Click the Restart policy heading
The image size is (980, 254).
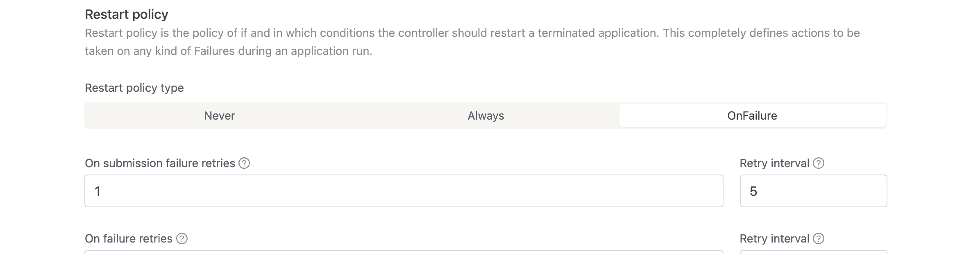tap(127, 14)
